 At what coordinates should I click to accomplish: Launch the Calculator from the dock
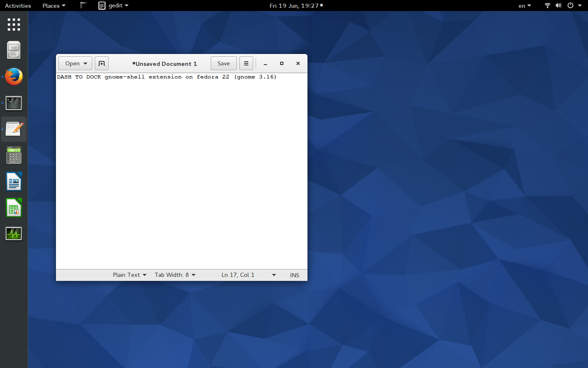(x=14, y=155)
